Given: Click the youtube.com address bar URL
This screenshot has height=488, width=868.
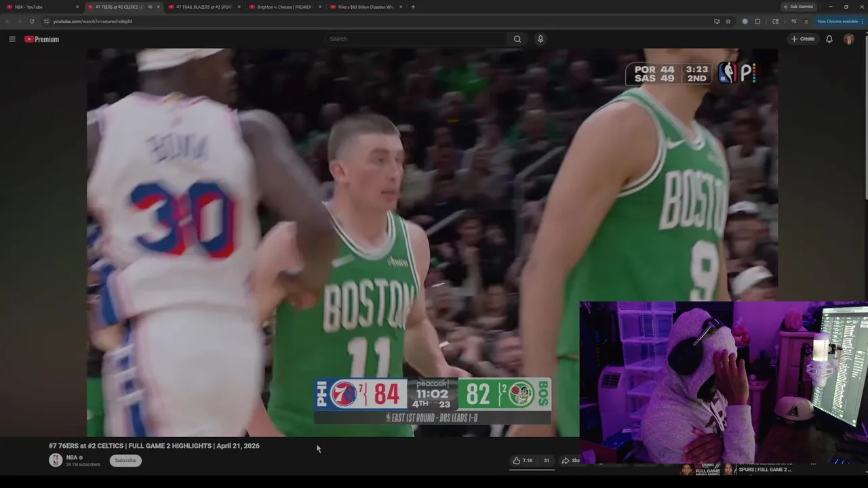Looking at the screenshot, I should (x=92, y=21).
